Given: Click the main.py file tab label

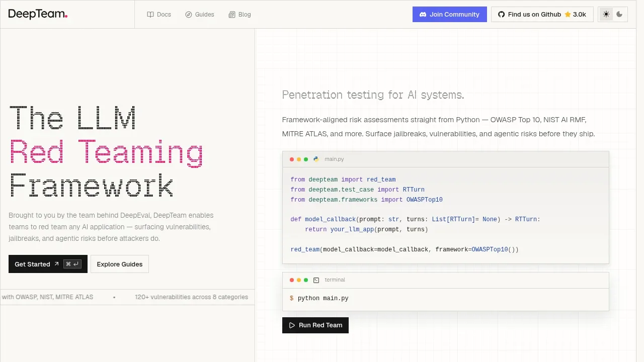Looking at the screenshot, I should (x=334, y=159).
